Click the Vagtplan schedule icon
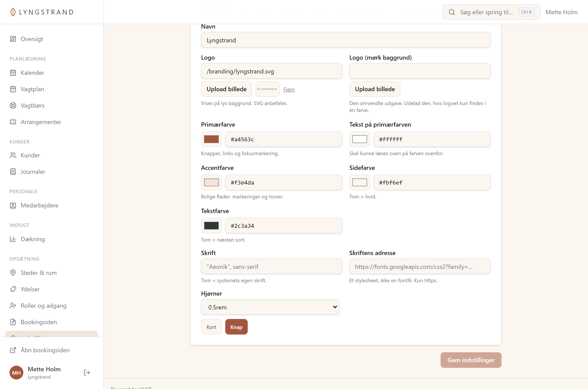 point(13,89)
